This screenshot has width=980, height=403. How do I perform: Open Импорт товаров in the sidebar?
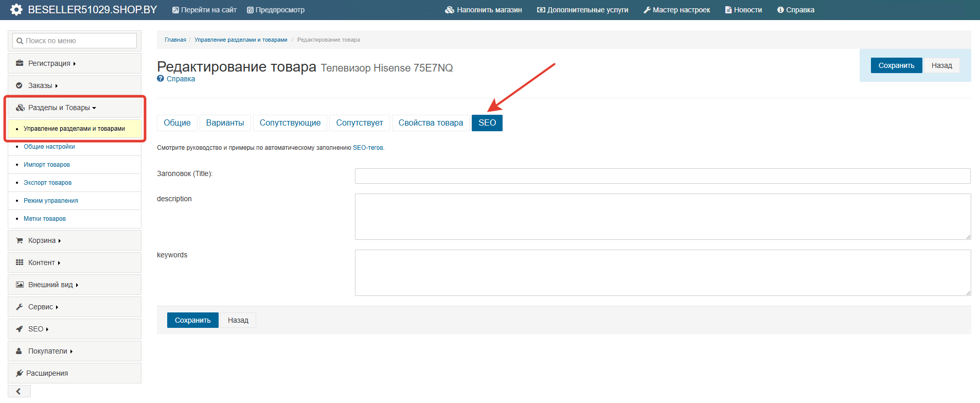pos(47,165)
